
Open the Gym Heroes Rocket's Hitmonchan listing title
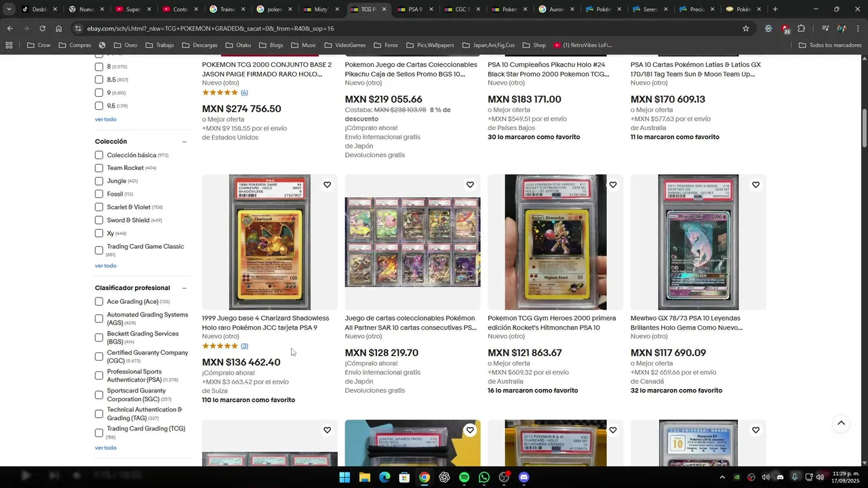point(552,323)
